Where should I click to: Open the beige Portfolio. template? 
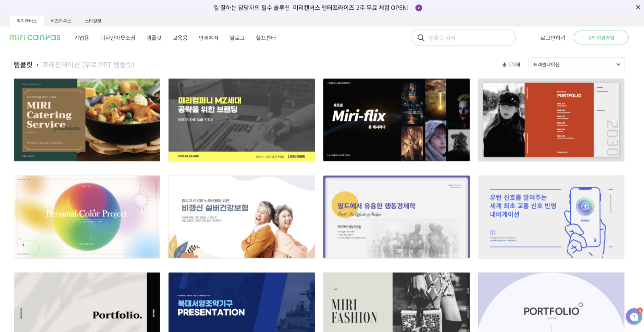coord(87,302)
